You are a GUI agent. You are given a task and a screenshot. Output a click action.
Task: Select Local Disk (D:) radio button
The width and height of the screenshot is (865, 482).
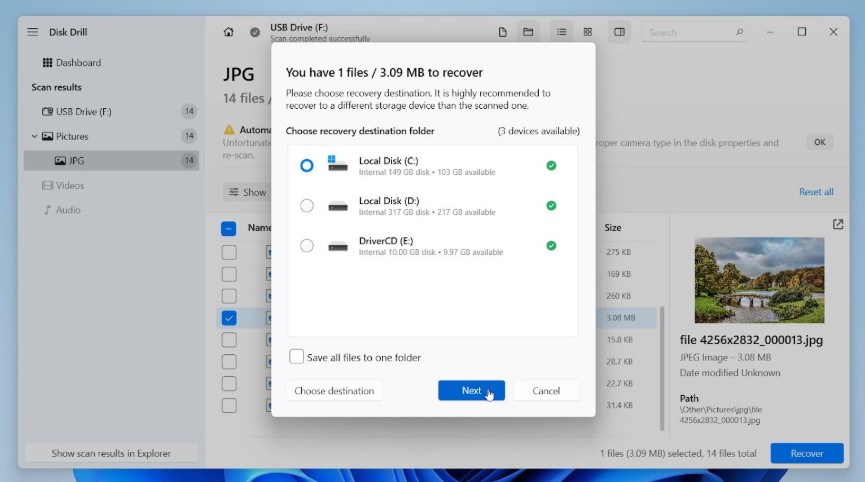click(307, 206)
